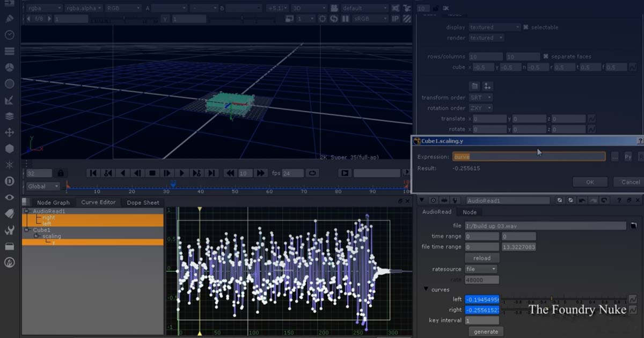Click the refresh viewer icon beside the gear
The image size is (644, 338).
click(x=334, y=18)
